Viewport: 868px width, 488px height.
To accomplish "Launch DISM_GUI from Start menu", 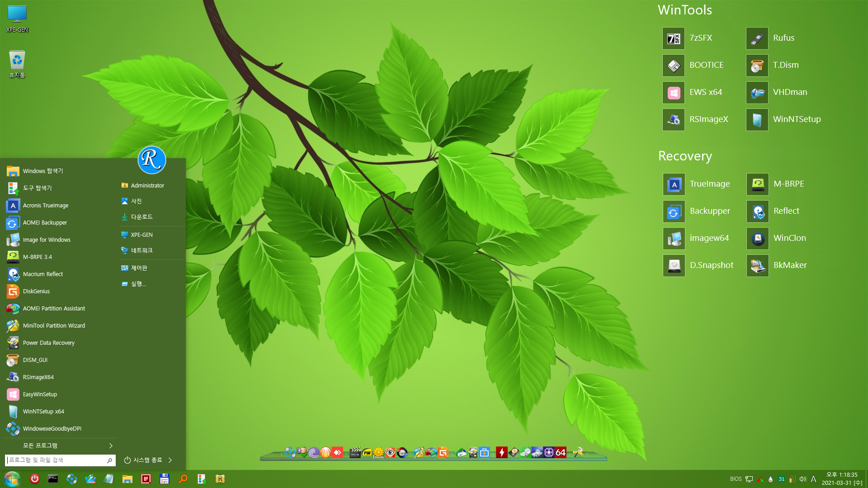I will 61,360.
